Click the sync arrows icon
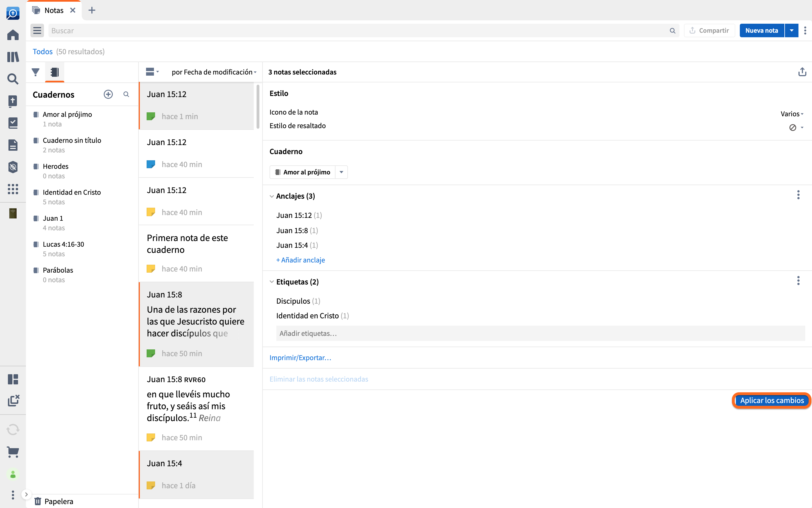The width and height of the screenshot is (812, 508). pyautogui.click(x=13, y=429)
